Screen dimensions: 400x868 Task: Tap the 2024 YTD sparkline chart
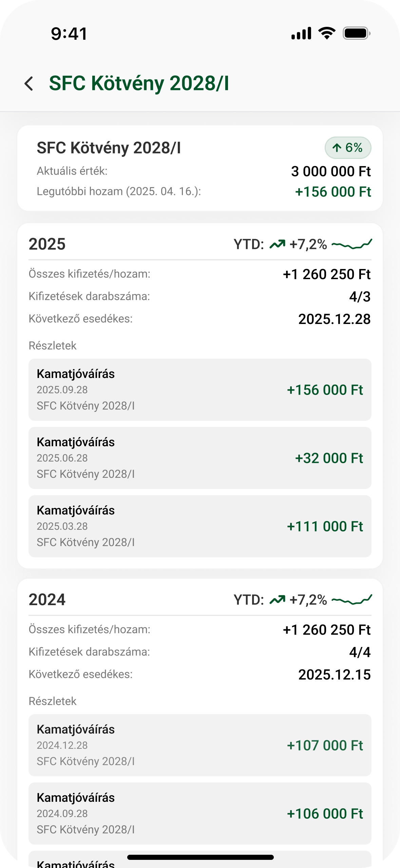351,600
